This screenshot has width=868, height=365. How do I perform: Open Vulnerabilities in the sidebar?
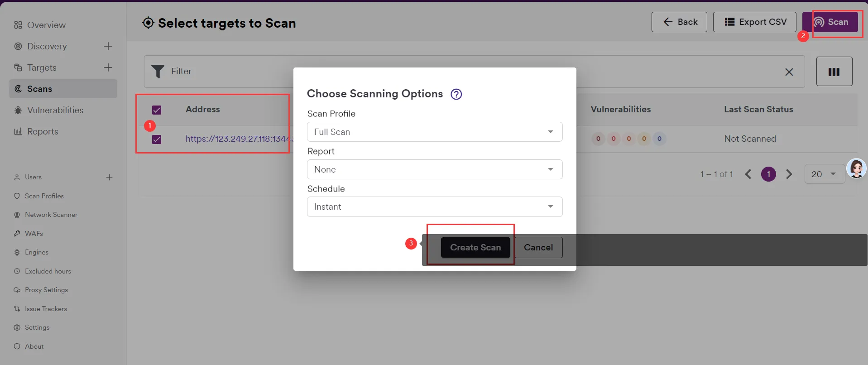(x=55, y=110)
